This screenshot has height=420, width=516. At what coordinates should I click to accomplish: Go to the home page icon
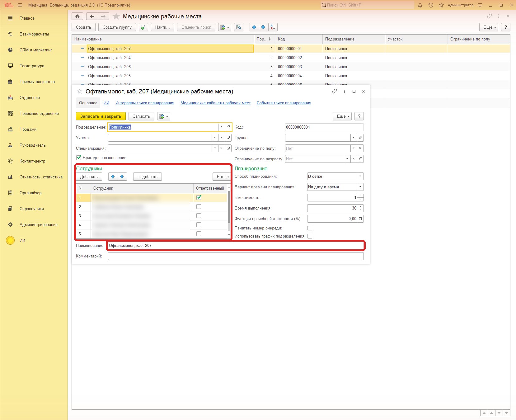77,17
